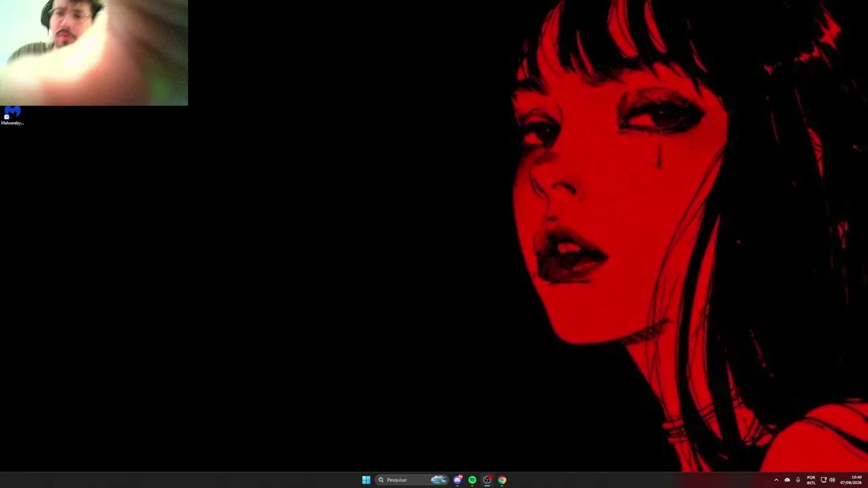Change the POR INTL keyboard layout
Viewport: 868px width, 488px height.
pos(811,480)
